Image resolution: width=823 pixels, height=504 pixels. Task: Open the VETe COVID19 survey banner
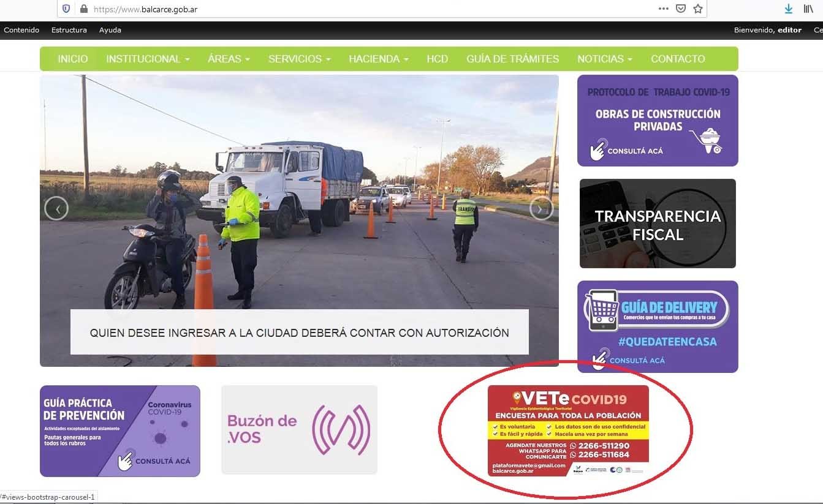[x=568, y=430]
